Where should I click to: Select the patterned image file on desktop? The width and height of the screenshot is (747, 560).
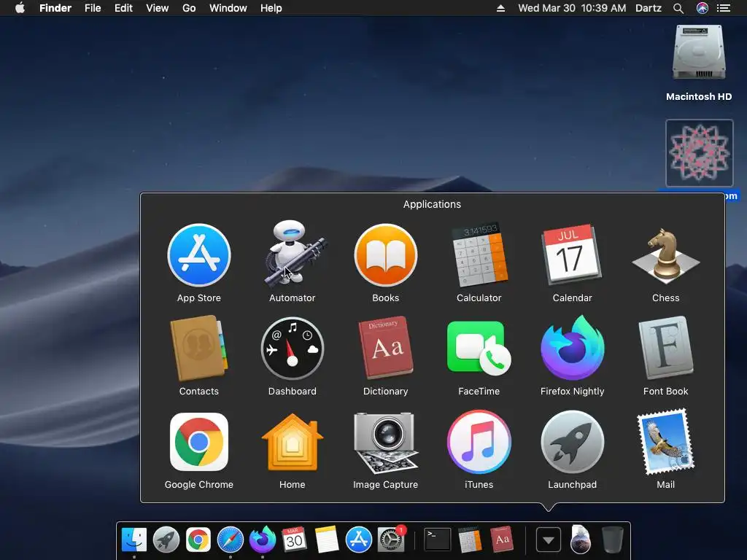click(x=700, y=153)
